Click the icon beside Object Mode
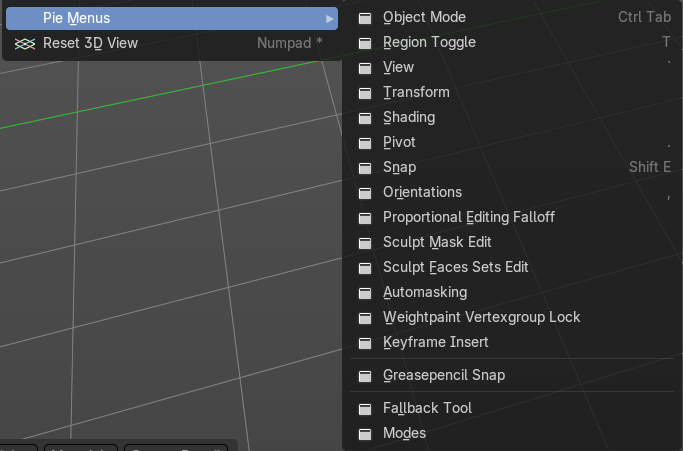683x451 pixels. pos(365,18)
